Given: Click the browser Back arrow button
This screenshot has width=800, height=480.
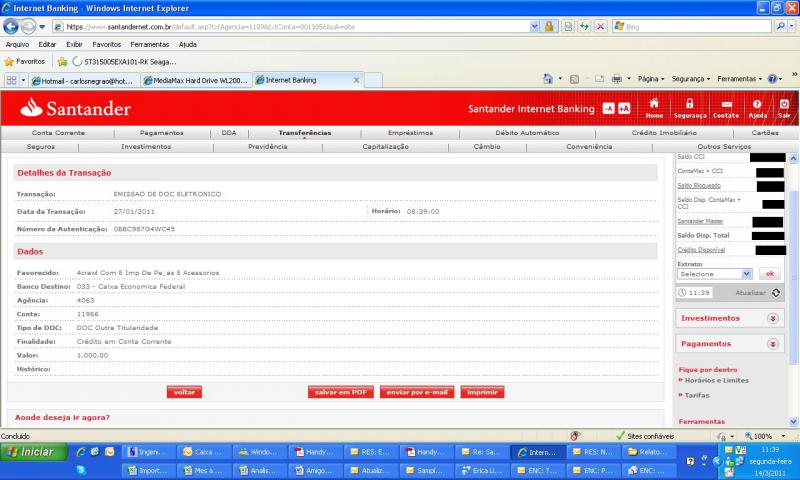Looking at the screenshot, I should pyautogui.click(x=11, y=27).
